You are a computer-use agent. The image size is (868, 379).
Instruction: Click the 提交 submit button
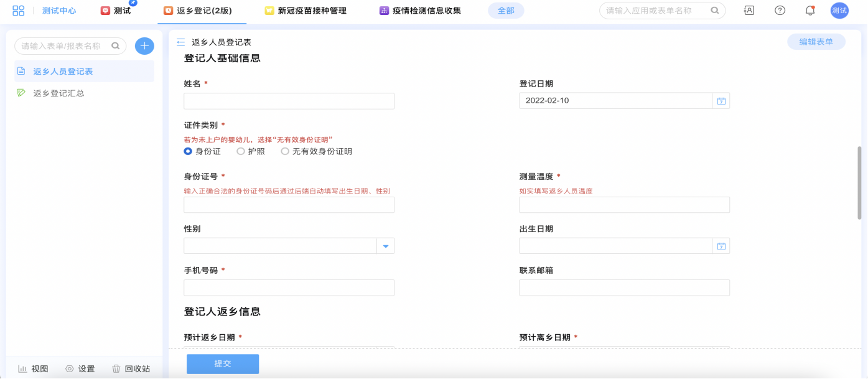coord(223,364)
